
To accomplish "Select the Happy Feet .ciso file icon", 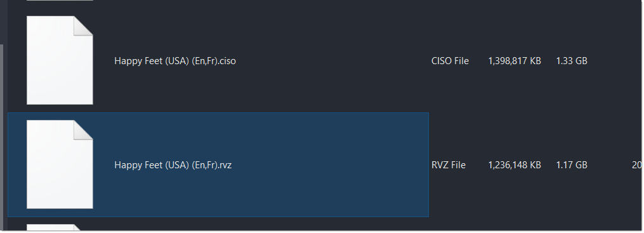I will 60,60.
